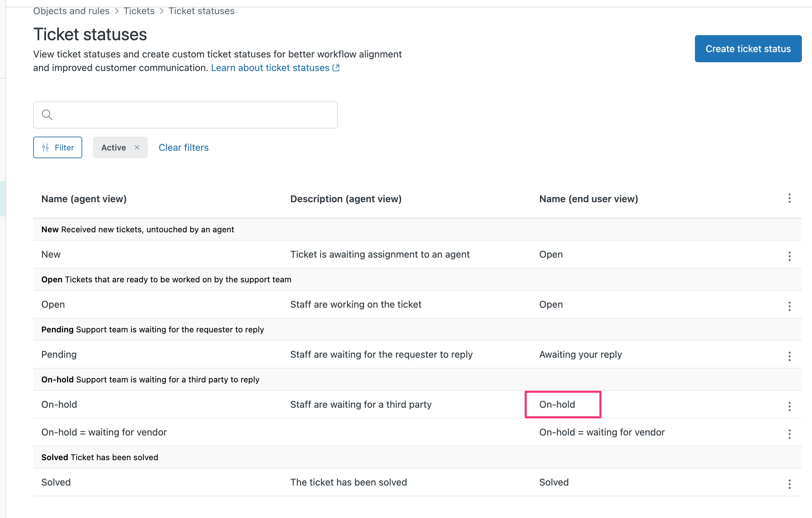This screenshot has width=812, height=518.
Task: Open kebab menu for On-hold waiting for vendor
Action: pyautogui.click(x=789, y=434)
